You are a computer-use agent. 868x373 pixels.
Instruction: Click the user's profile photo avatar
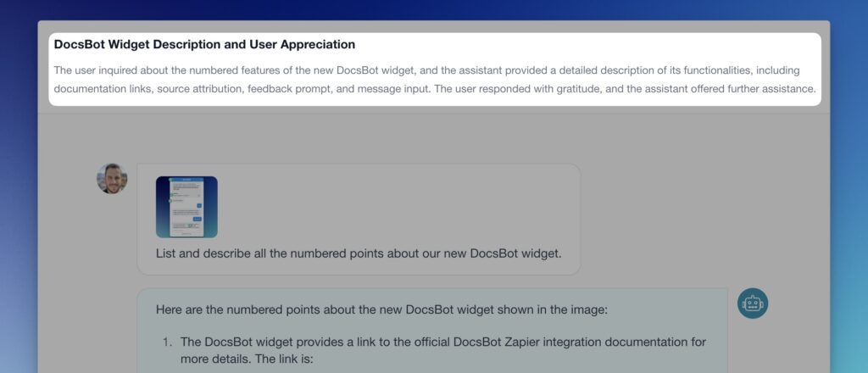112,179
